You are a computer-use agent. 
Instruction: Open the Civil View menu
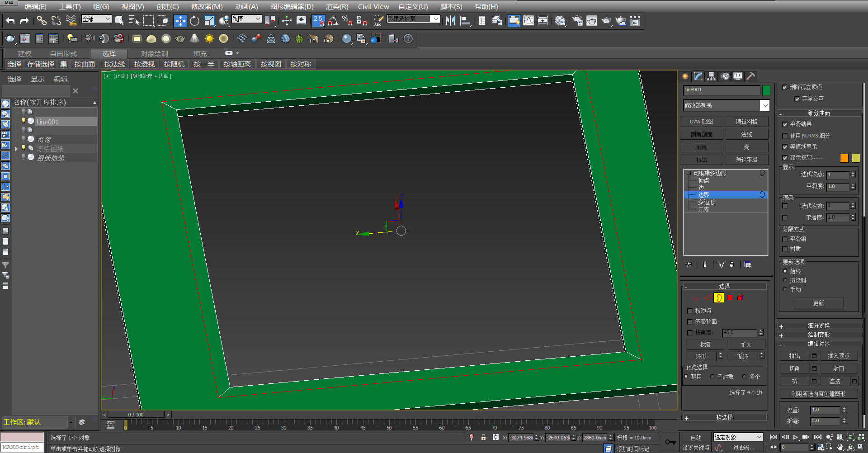[373, 6]
